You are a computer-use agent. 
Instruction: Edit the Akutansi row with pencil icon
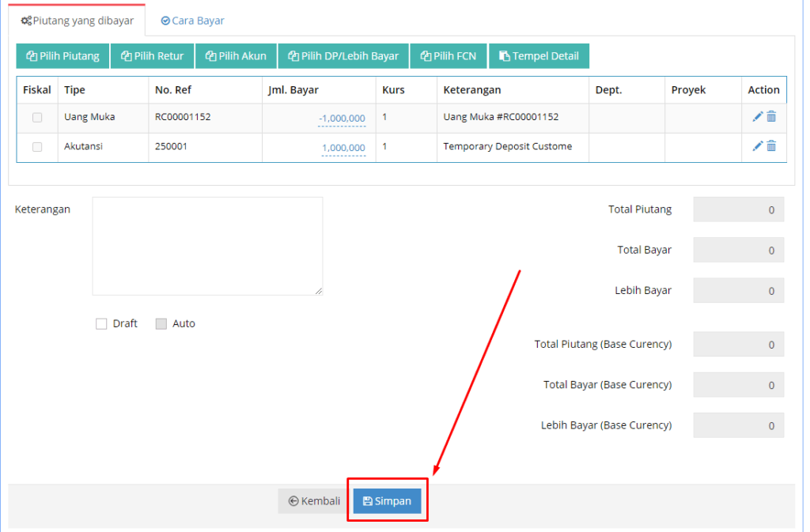[757, 146]
